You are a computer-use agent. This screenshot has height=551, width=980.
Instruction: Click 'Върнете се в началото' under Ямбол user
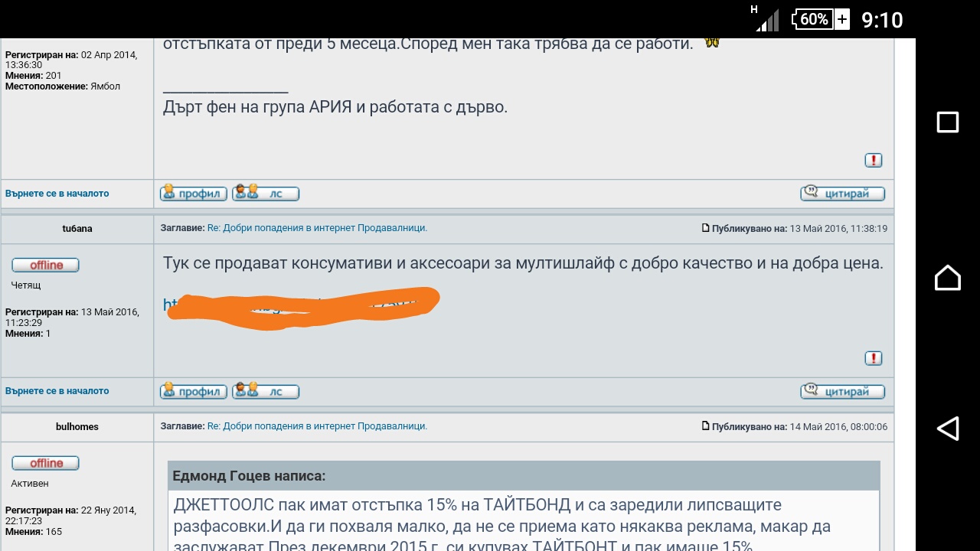[57, 194]
